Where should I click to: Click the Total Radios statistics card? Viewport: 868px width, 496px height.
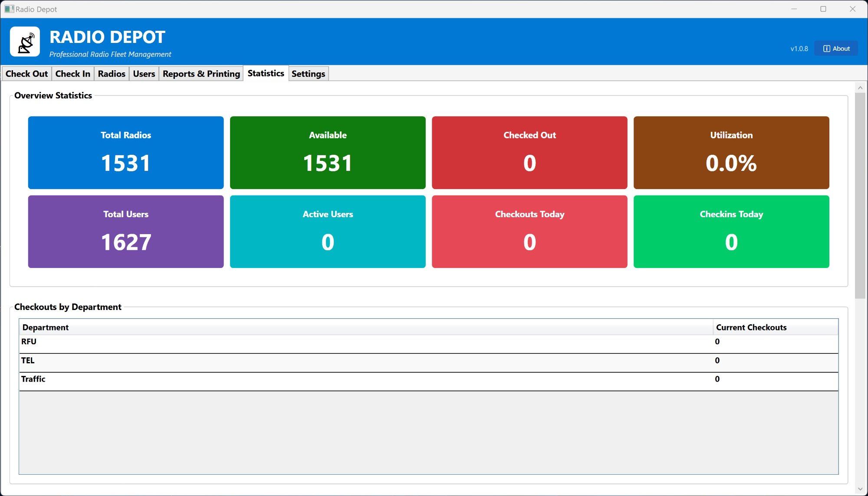tap(126, 152)
